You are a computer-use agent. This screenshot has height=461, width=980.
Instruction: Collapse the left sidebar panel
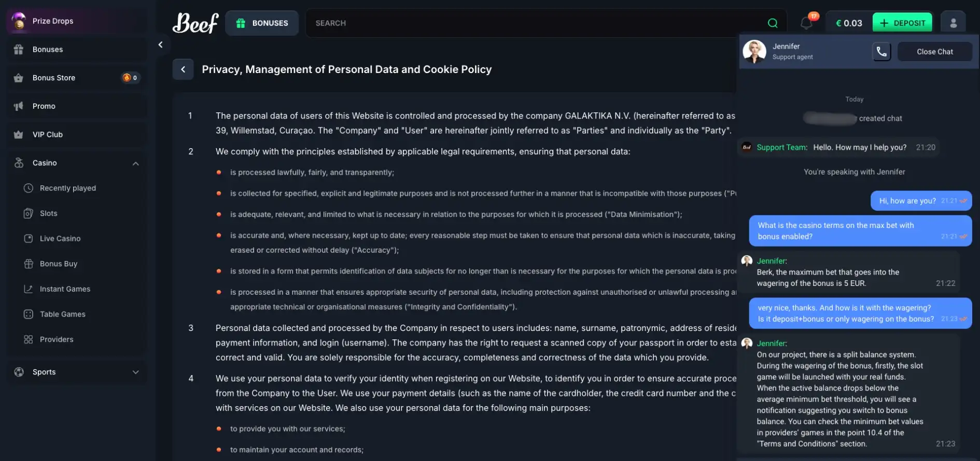click(x=161, y=45)
